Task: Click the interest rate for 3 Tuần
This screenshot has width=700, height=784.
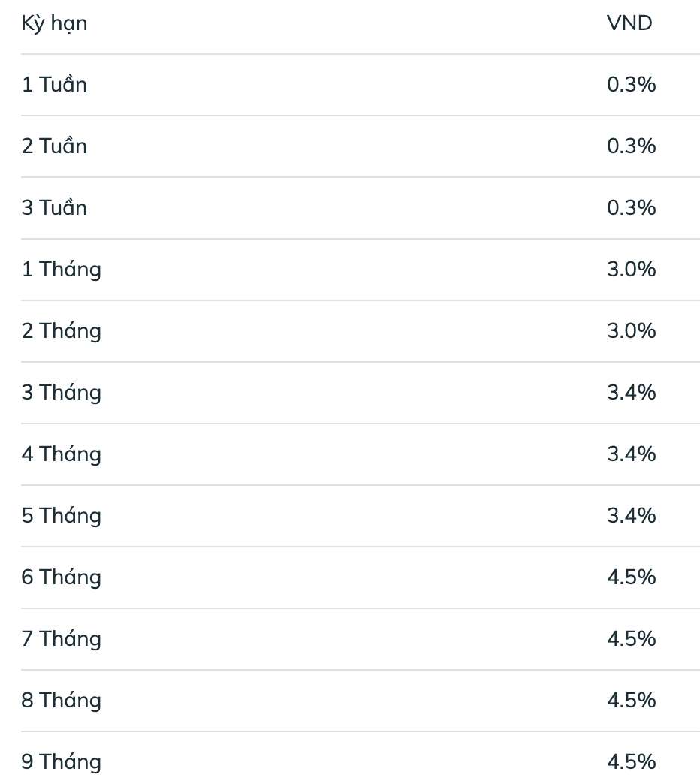Action: pyautogui.click(x=631, y=208)
